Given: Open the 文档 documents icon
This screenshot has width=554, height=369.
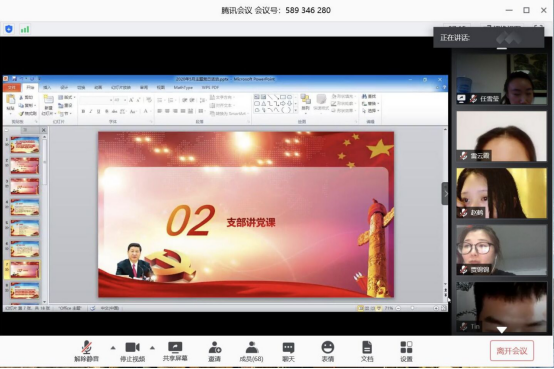Looking at the screenshot, I should (x=367, y=351).
